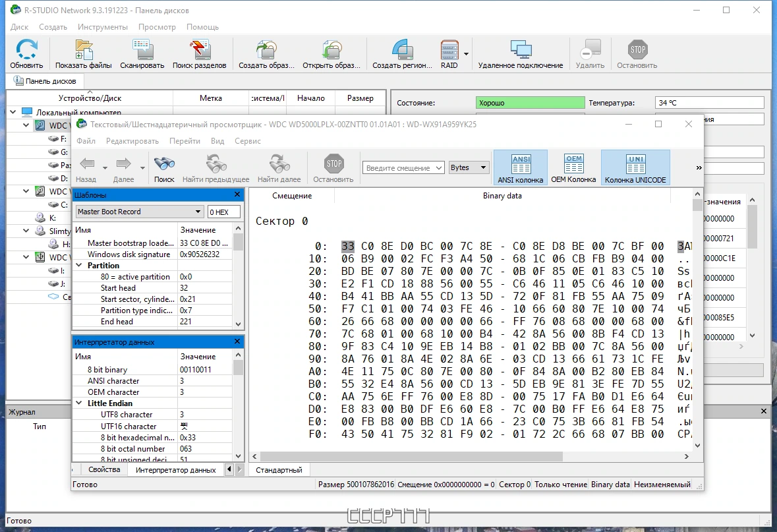Click the RAID toolbar icon
This screenshot has height=532, width=777.
point(449,49)
